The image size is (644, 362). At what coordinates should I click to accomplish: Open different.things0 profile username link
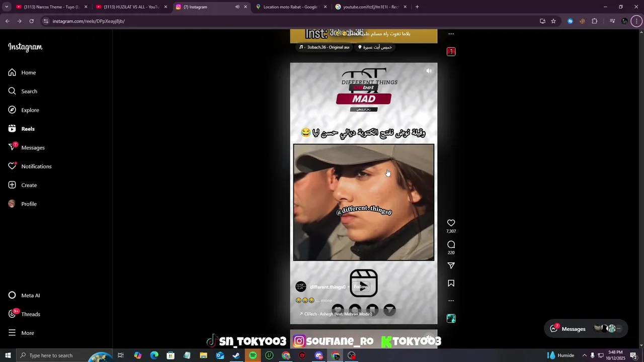pos(328,287)
